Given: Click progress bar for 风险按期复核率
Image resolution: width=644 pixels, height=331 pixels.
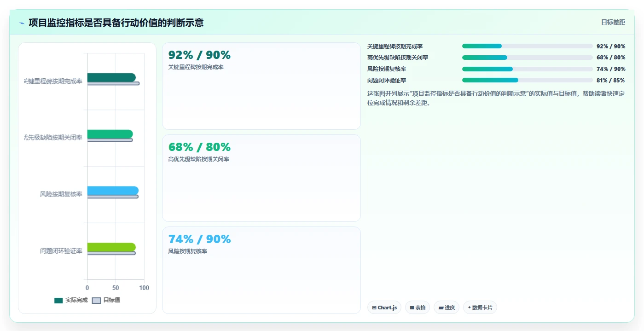Looking at the screenshot, I should point(528,69).
